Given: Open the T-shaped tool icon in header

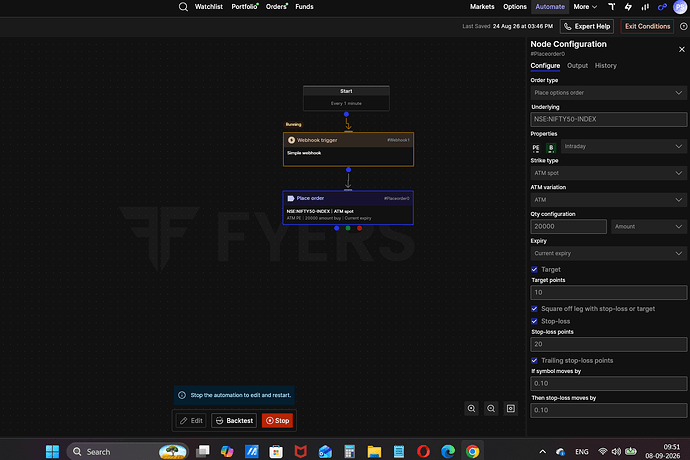Looking at the screenshot, I should coord(612,7).
